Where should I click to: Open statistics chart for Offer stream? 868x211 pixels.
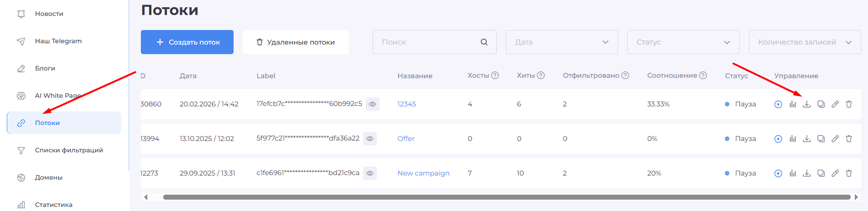(x=793, y=139)
